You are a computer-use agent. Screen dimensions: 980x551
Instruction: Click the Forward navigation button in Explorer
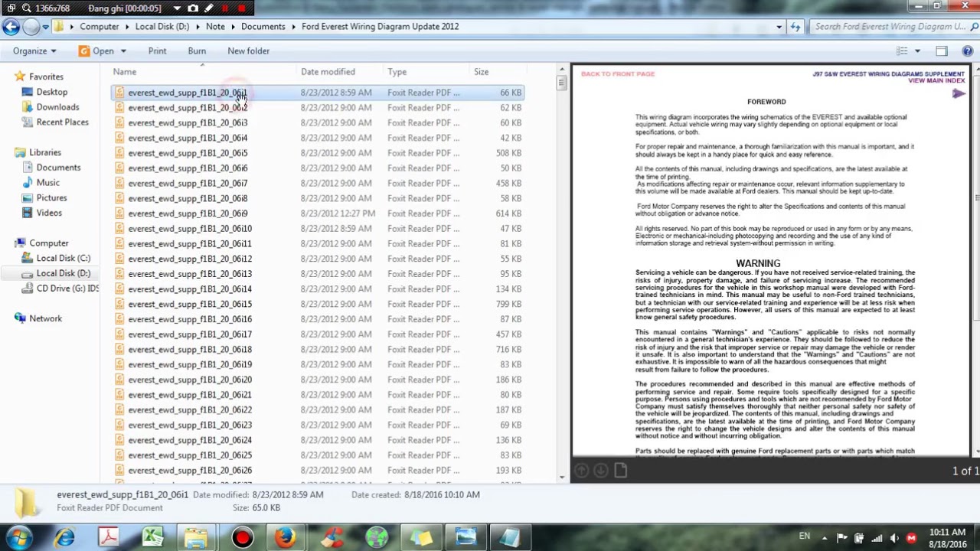pos(30,27)
